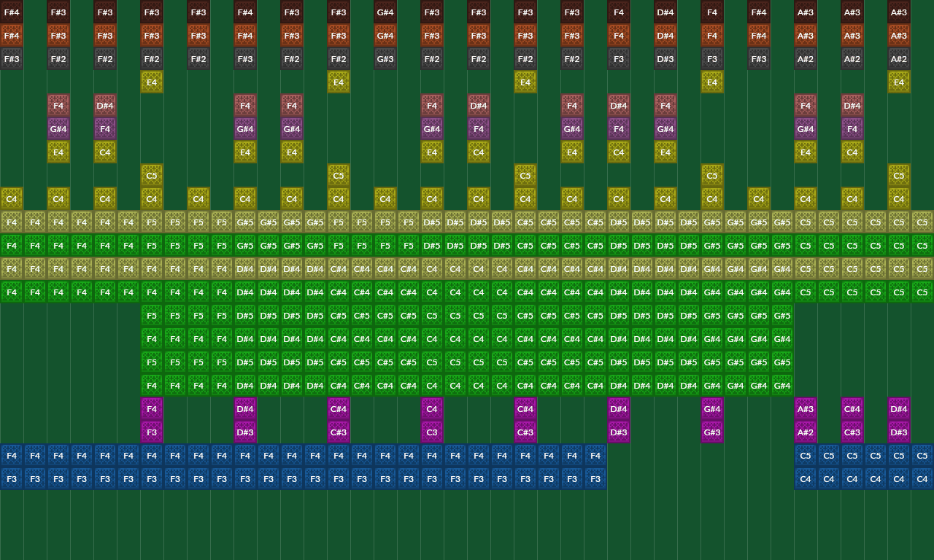Click the dark brown G#4 note in top row

pos(385,12)
